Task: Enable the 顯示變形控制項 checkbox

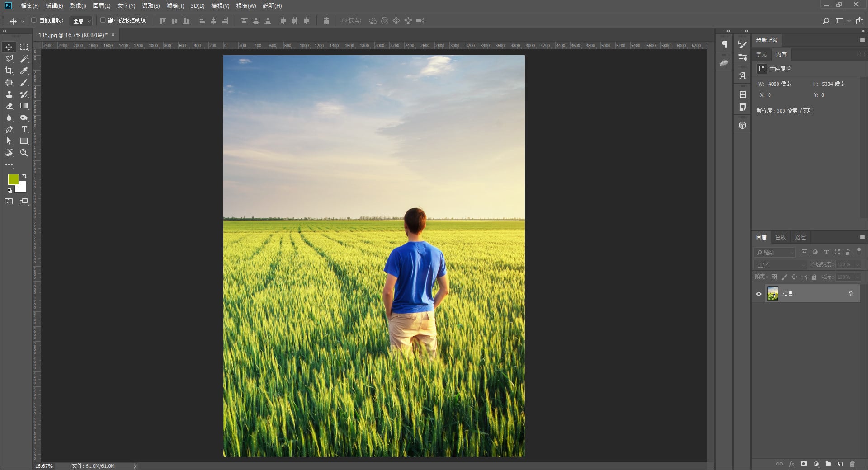Action: click(x=103, y=20)
